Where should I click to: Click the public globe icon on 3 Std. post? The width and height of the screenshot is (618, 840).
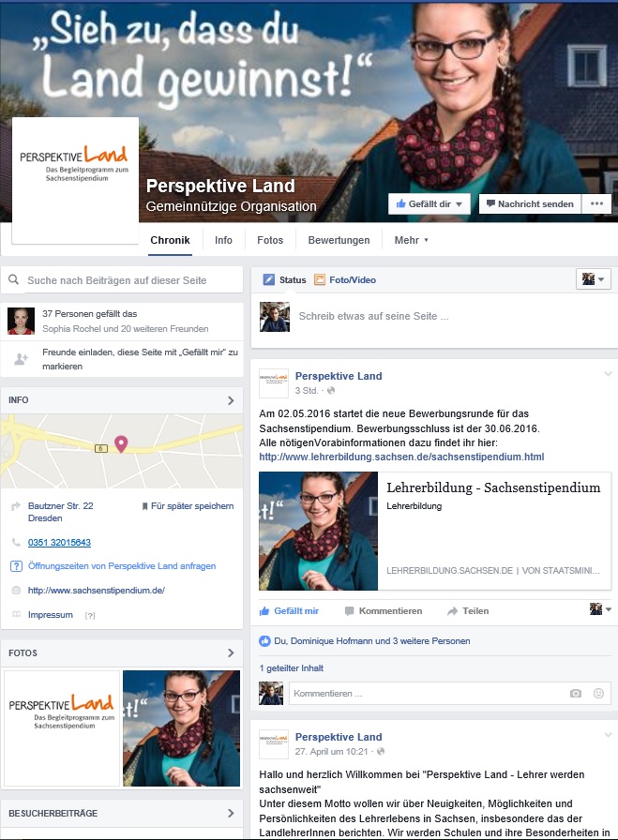pyautogui.click(x=331, y=391)
